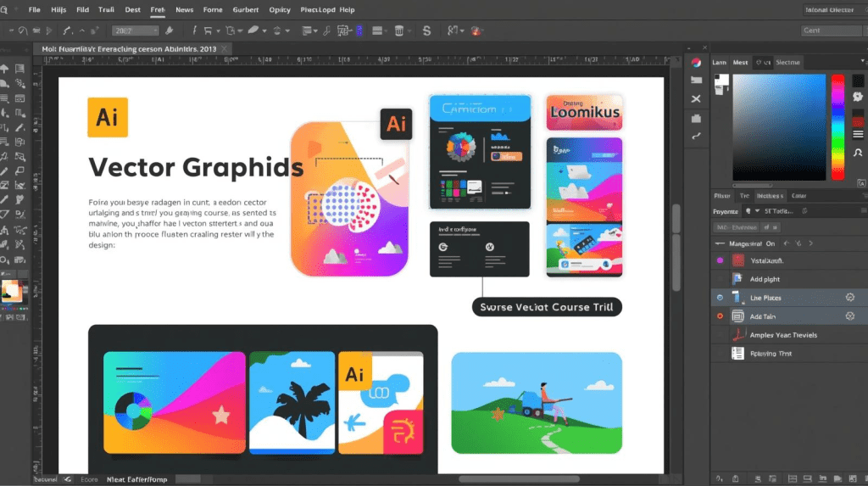Expand the arrow beside eraser-shaped toolbar icon
The height and width of the screenshot is (486, 868).
(x=264, y=31)
